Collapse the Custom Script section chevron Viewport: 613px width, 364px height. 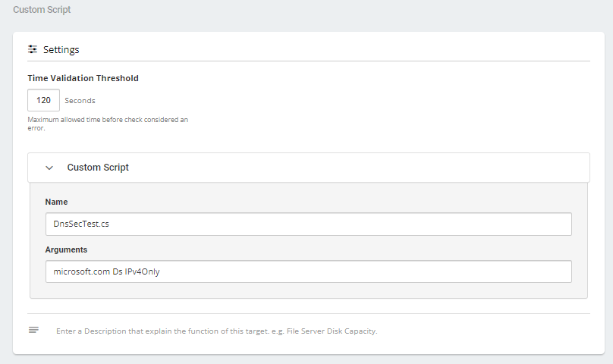click(49, 168)
